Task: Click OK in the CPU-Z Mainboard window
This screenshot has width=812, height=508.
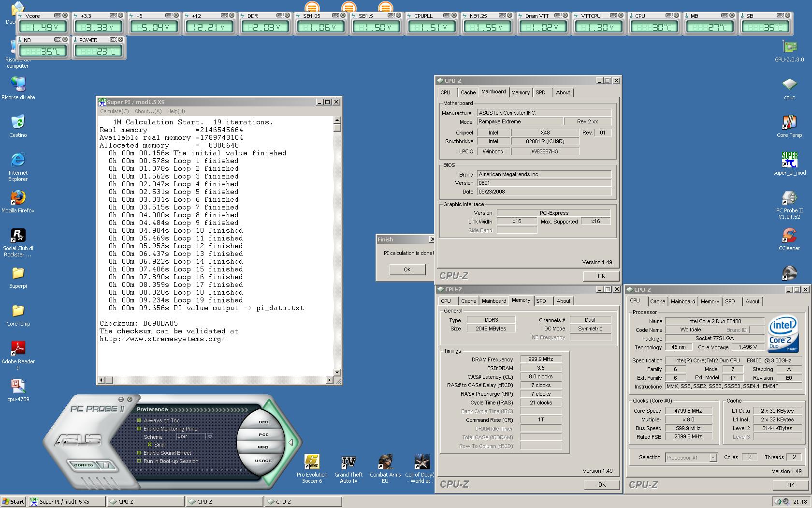Action: click(601, 276)
